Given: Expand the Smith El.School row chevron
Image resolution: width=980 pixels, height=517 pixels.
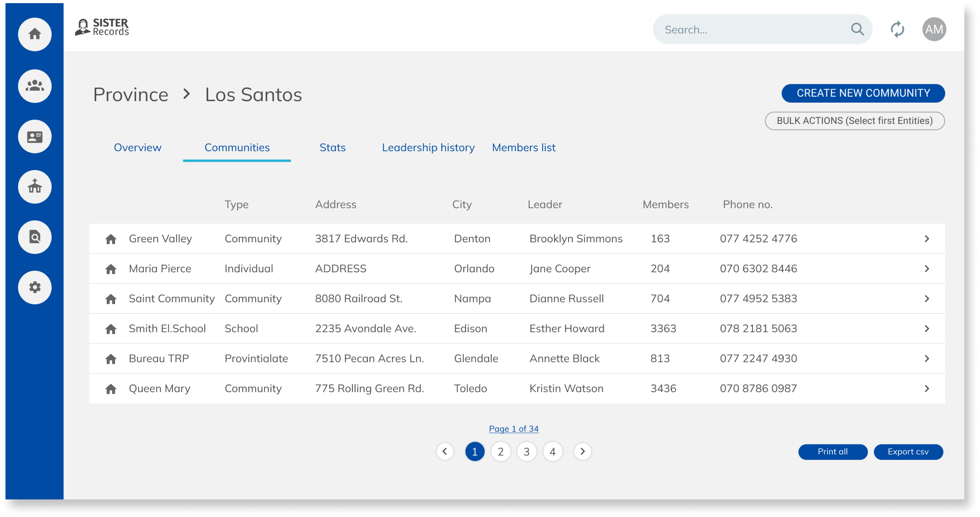Looking at the screenshot, I should coord(927,328).
